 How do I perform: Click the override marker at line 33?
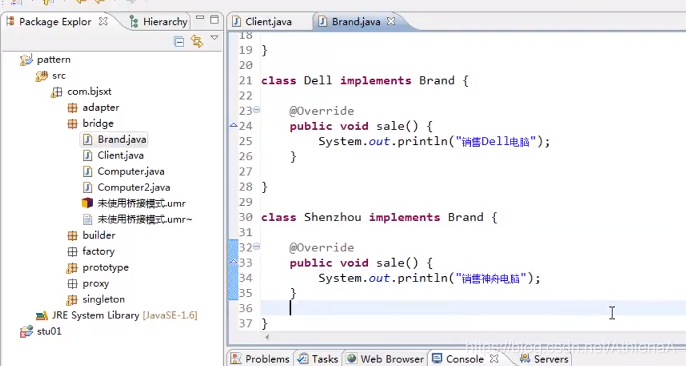tap(234, 262)
